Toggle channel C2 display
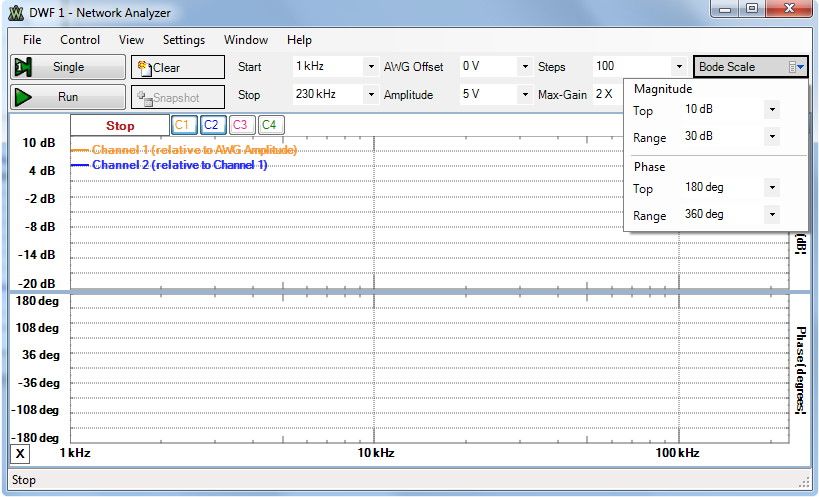This screenshot has width=819, height=497. [x=212, y=125]
